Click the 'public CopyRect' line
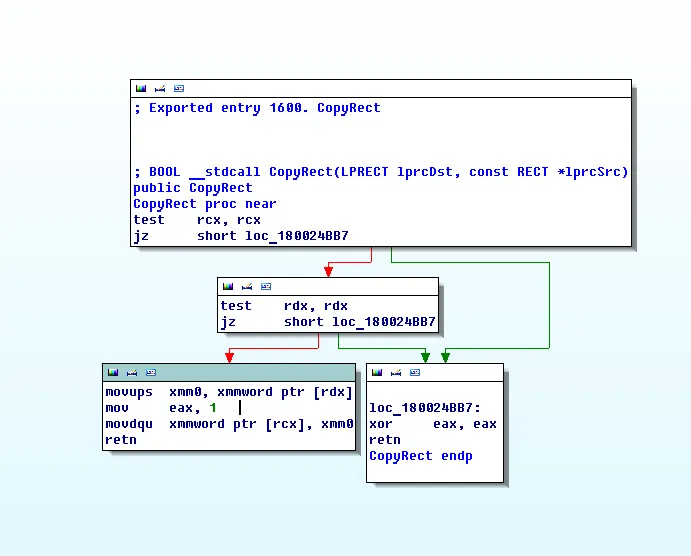 (x=193, y=188)
